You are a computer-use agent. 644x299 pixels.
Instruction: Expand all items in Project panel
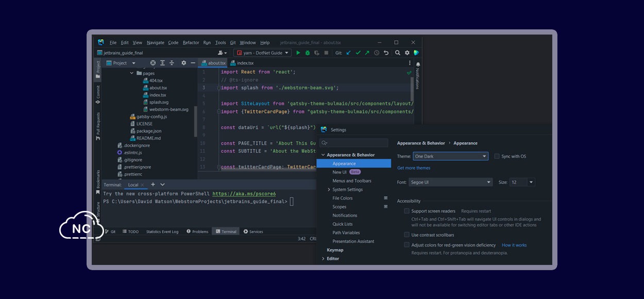click(162, 63)
